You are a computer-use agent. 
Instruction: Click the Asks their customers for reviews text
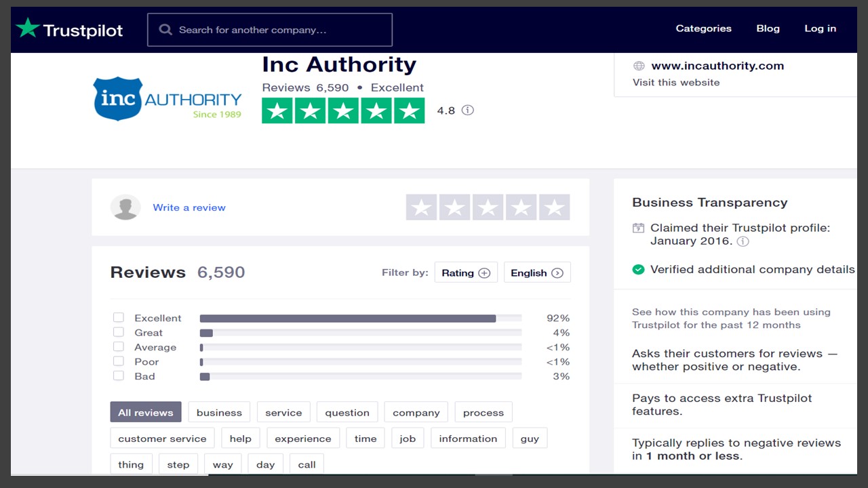(x=735, y=360)
